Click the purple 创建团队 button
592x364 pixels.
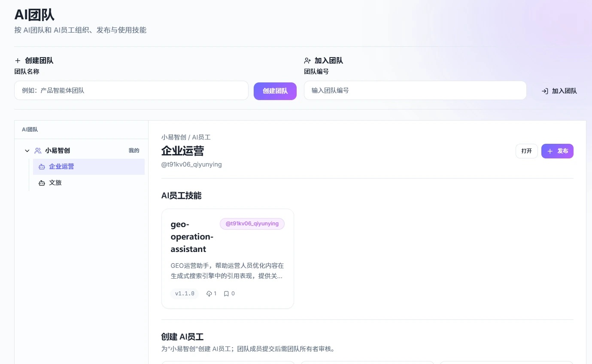tap(275, 91)
